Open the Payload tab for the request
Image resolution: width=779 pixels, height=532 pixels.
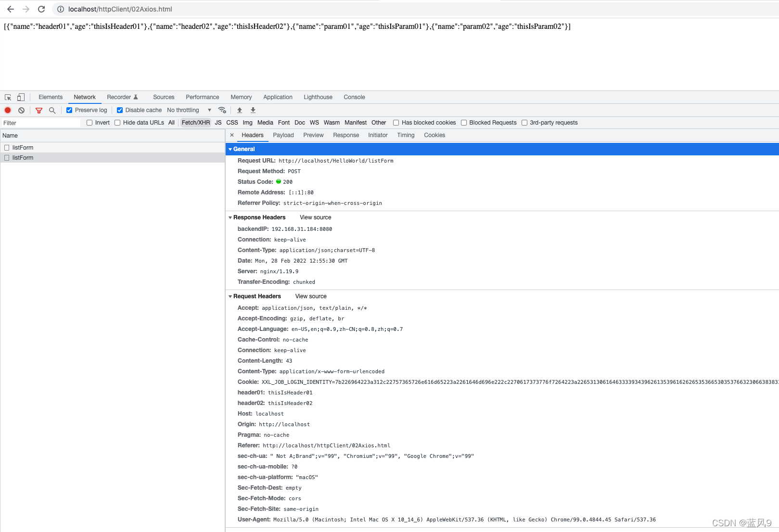[x=283, y=135]
